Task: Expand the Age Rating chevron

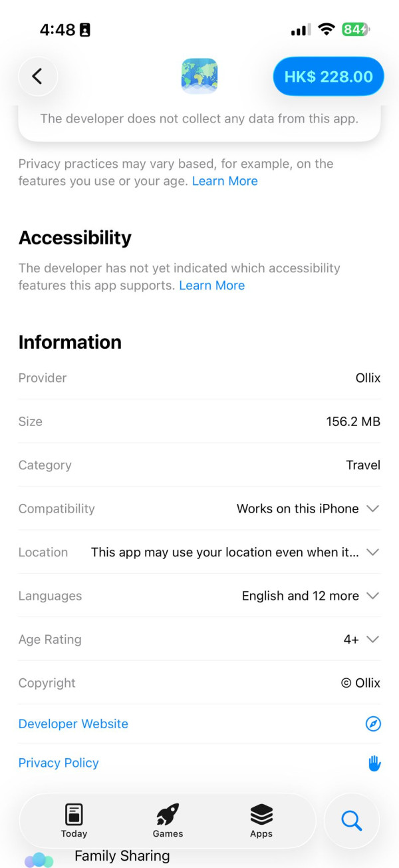Action: point(372,640)
